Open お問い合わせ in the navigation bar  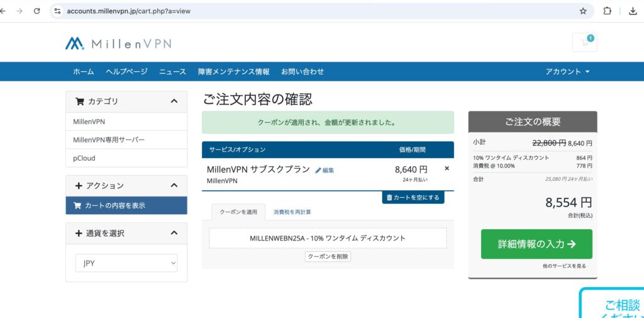tap(303, 72)
